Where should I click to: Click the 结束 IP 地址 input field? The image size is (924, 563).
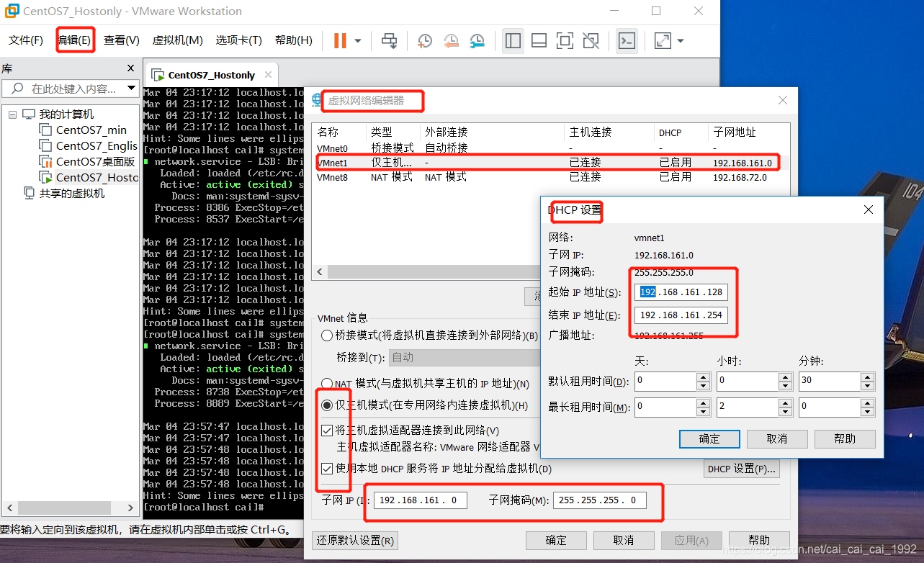[681, 315]
